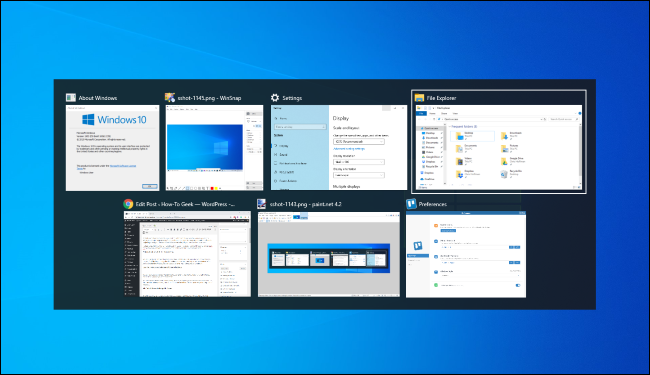This screenshot has width=650, height=375.
Task: Click the Settings gear icon
Action: tap(275, 98)
